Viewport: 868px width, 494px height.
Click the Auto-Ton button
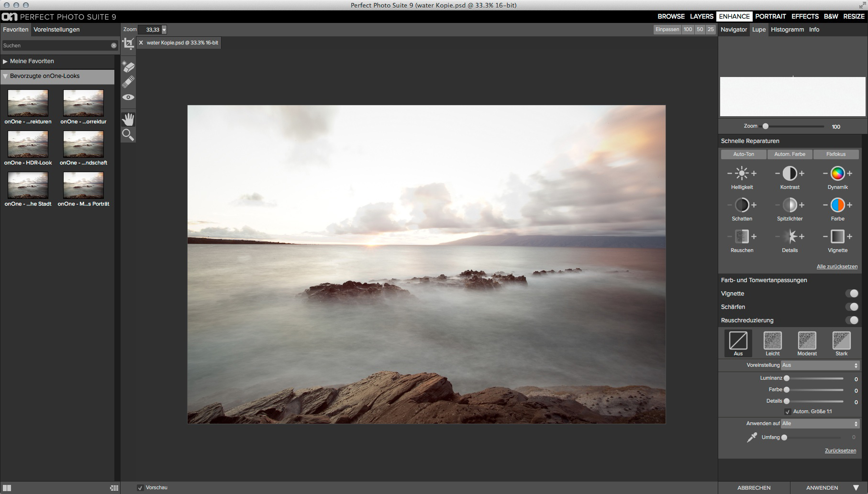pos(743,154)
